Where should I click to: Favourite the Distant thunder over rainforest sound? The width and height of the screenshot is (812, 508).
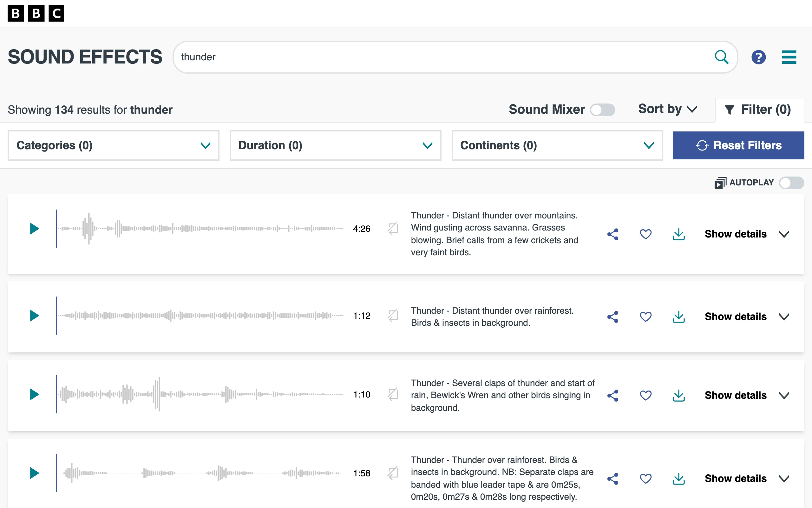tap(645, 317)
